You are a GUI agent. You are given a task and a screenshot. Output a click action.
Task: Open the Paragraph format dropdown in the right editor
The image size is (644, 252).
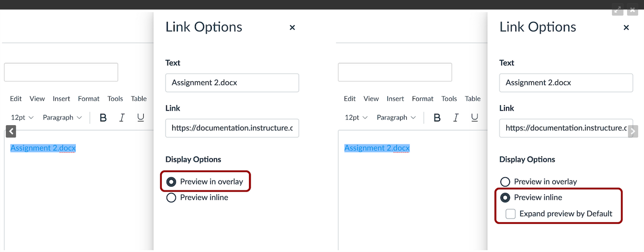[x=396, y=118]
